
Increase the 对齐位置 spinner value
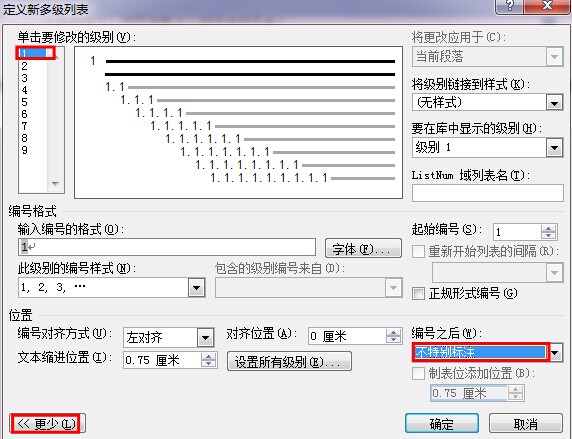click(x=393, y=333)
